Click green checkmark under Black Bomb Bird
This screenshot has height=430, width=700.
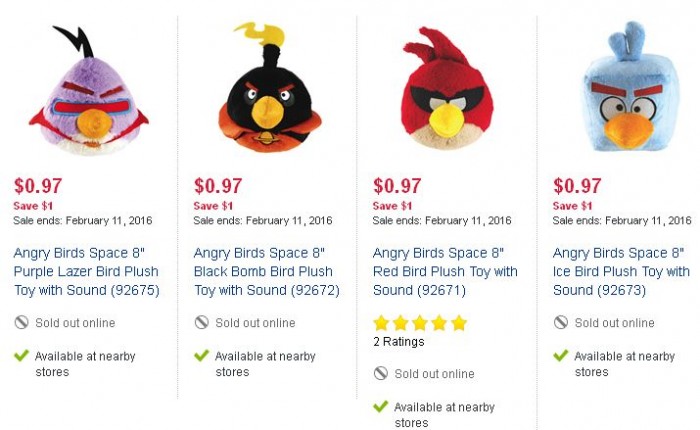202,355
